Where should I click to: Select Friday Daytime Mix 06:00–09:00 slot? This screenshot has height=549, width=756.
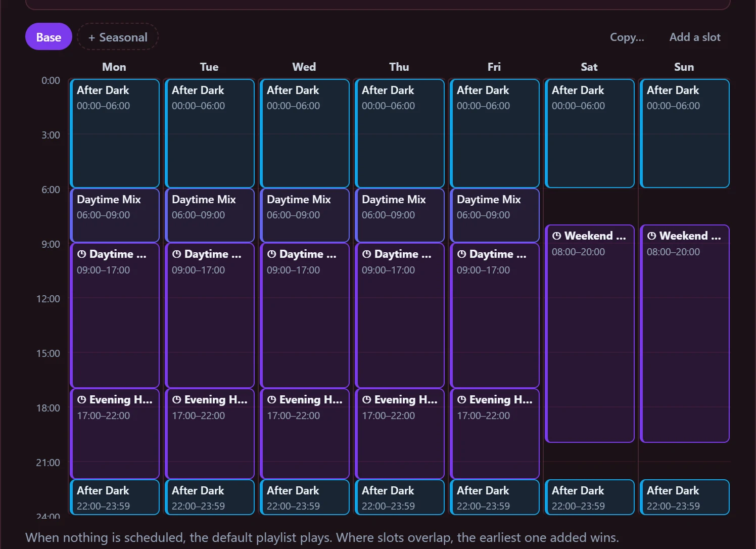pos(495,215)
